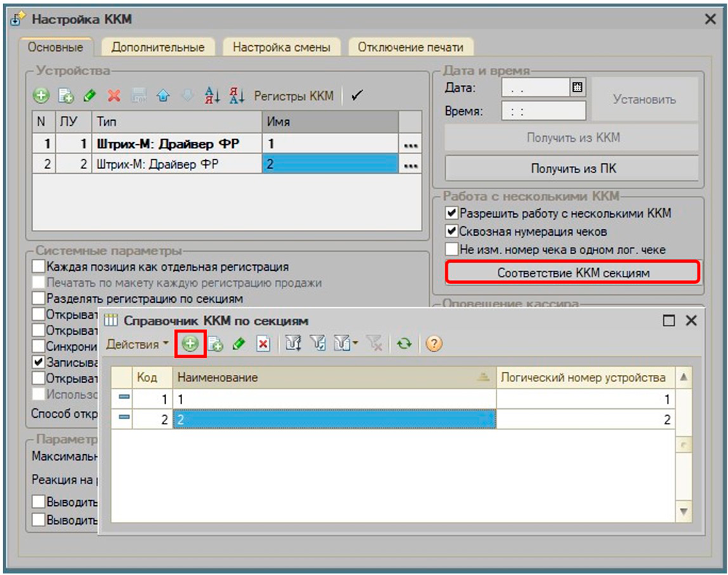Screen dimensions: 728x575
Task: Click the red delete cross in the Устройства toolbar
Action: (114, 96)
